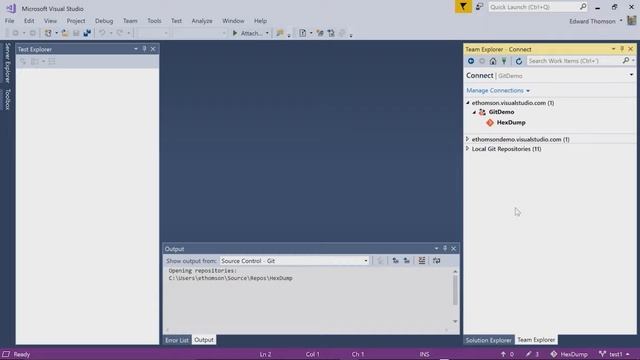Viewport: 640px width, 360px height.
Task: Click the New Project toolbar icon
Action: [48, 33]
